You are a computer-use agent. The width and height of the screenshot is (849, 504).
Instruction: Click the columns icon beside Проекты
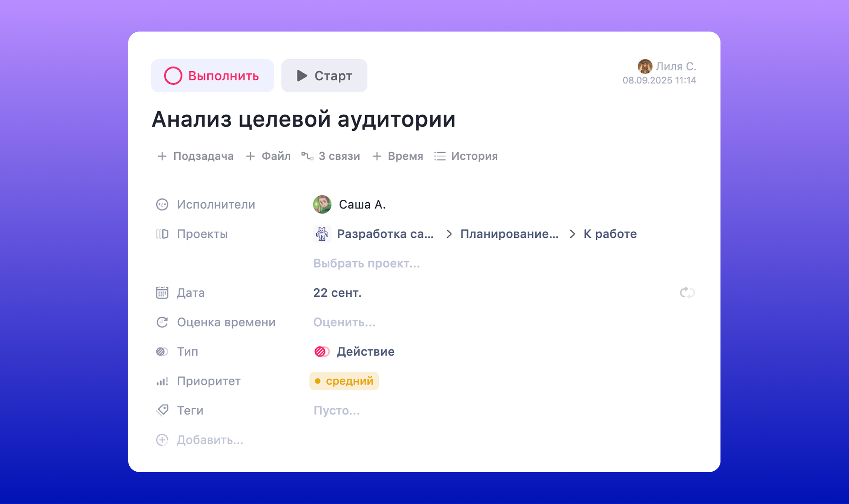point(162,234)
